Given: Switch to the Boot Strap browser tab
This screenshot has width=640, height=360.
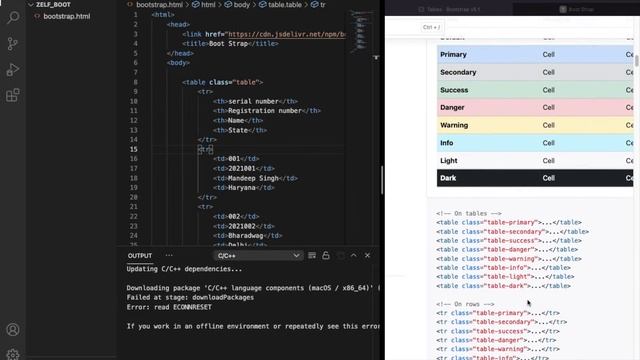Looking at the screenshot, I should point(576,9).
